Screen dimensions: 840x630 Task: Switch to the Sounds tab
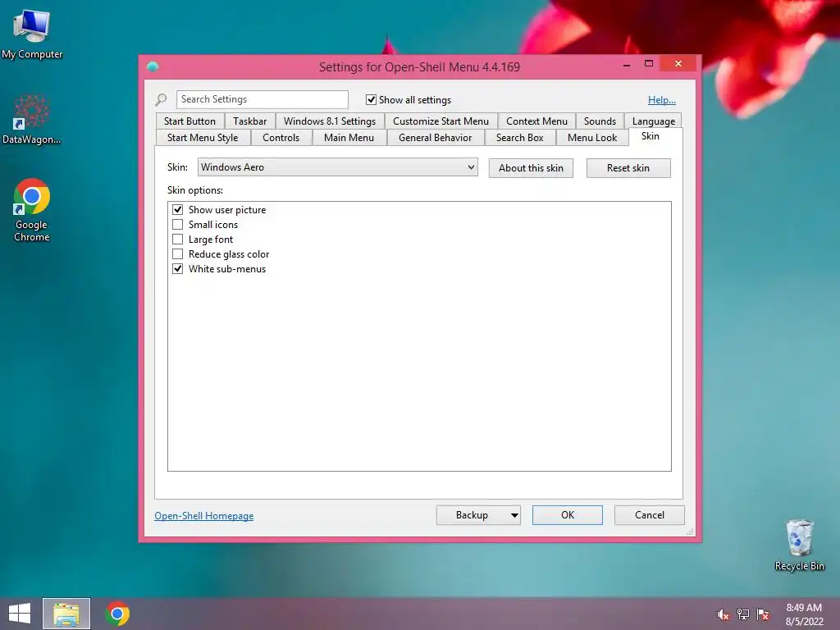click(600, 121)
